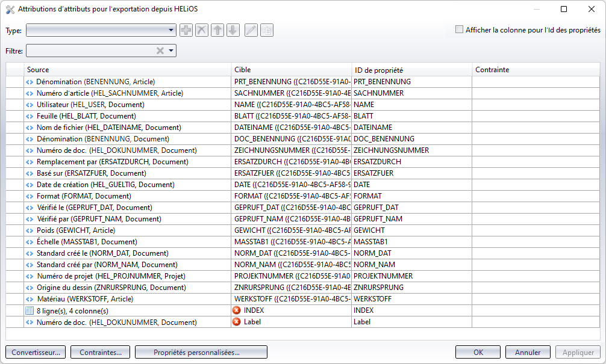
Task: Click the move up arrow icon
Action: pos(218,30)
